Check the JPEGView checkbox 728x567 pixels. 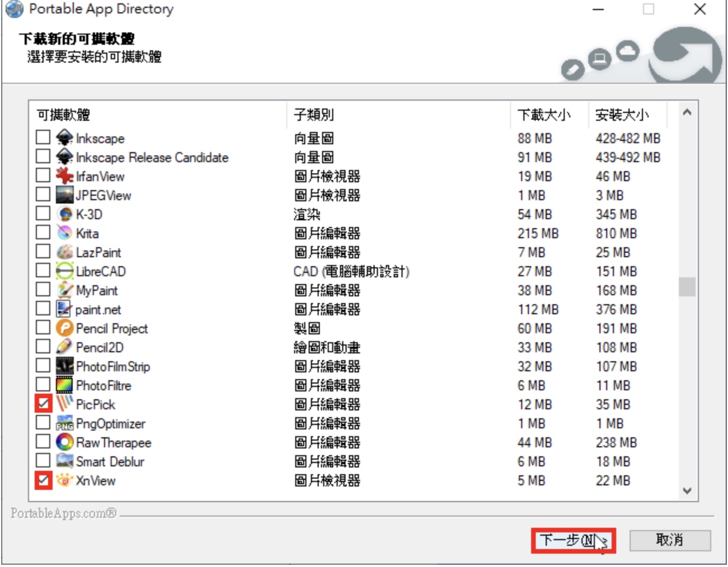(43, 194)
